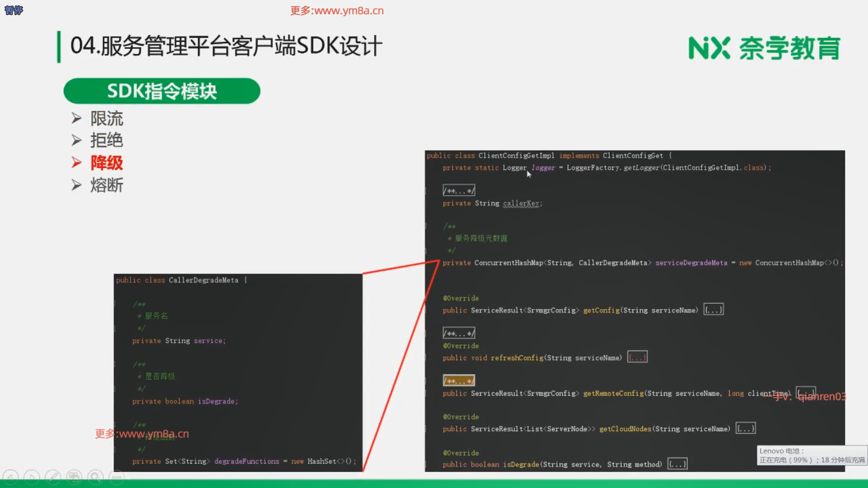Click the NX 奈学教育 logo
Screen dimensions: 868x488
click(x=764, y=48)
